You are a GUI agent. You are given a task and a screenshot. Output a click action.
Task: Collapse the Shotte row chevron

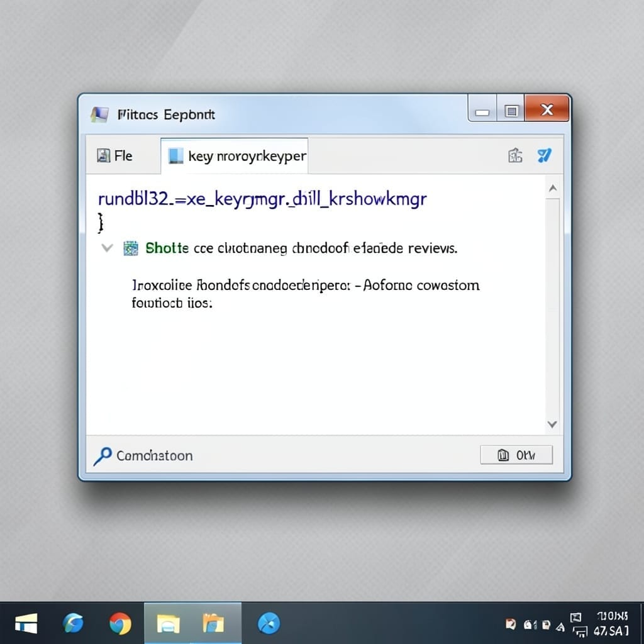tap(107, 248)
